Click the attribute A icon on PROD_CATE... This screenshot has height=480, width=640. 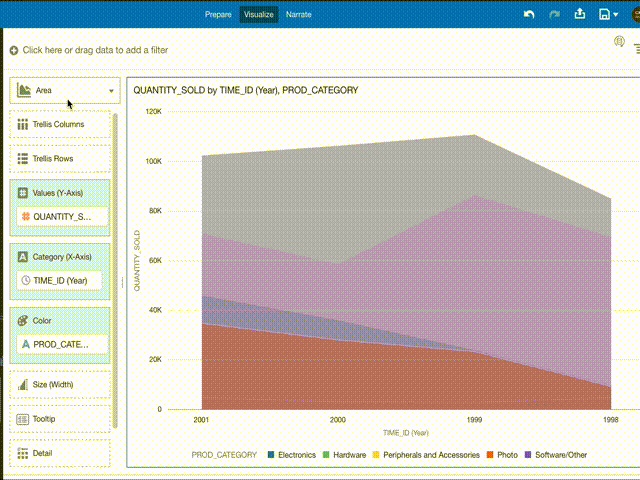pyautogui.click(x=26, y=344)
